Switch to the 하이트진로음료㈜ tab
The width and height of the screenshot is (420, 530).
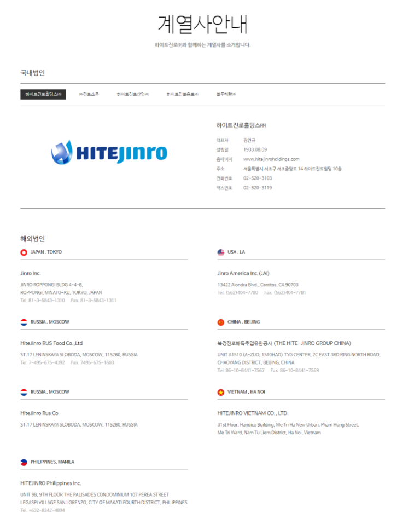click(x=183, y=95)
